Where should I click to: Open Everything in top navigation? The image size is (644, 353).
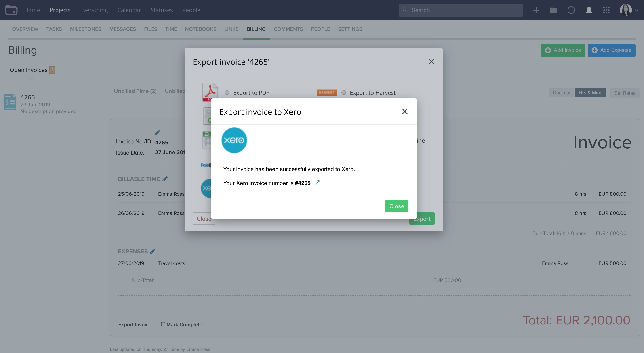(x=94, y=10)
